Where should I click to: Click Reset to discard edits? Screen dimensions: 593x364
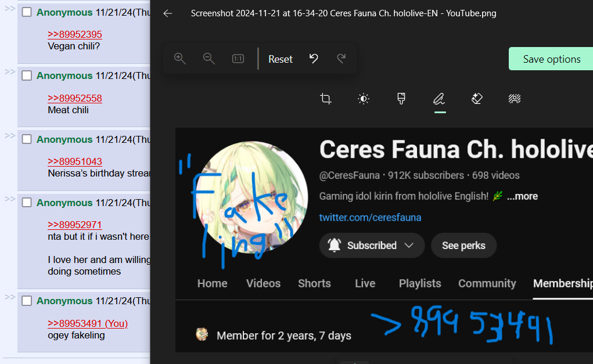click(281, 59)
